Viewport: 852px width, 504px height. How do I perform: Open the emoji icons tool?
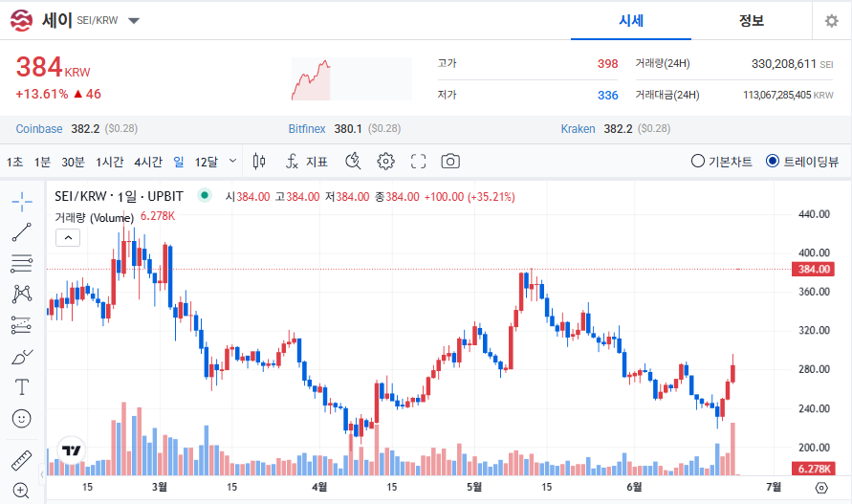click(22, 419)
